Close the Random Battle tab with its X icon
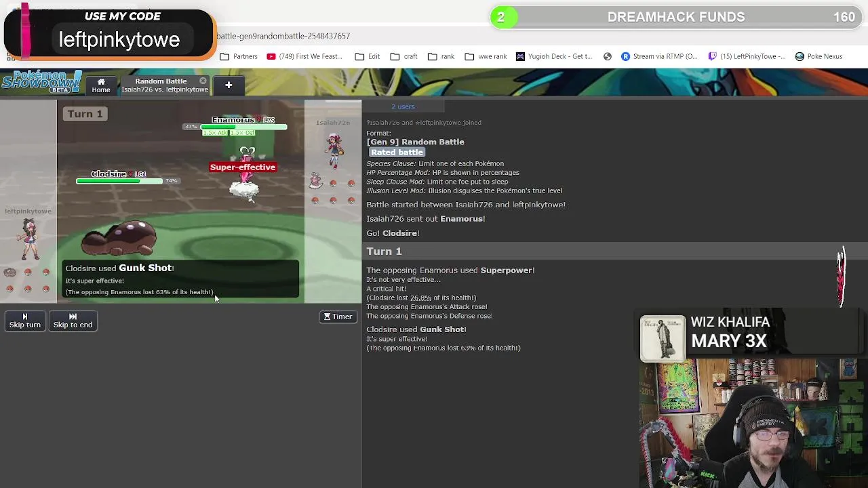868x488 pixels. coord(203,81)
